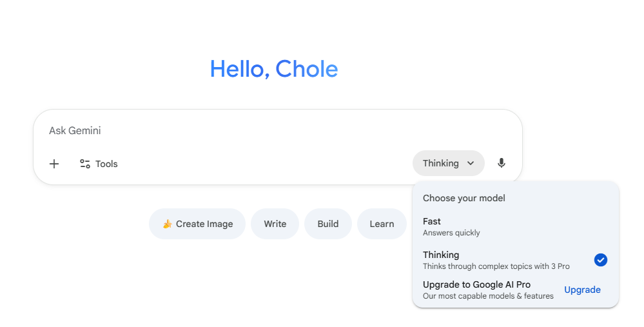Click the 'Our most capable models' description
The height and width of the screenshot is (327, 644).
click(x=488, y=296)
